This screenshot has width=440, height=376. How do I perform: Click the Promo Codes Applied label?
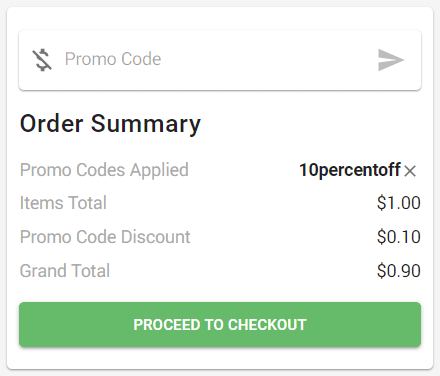104,170
